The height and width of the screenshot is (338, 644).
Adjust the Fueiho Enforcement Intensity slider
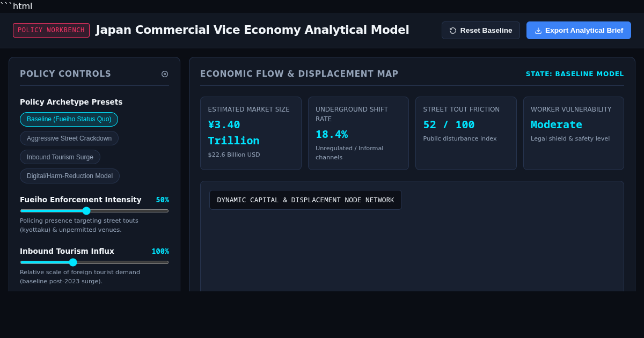coord(94,211)
